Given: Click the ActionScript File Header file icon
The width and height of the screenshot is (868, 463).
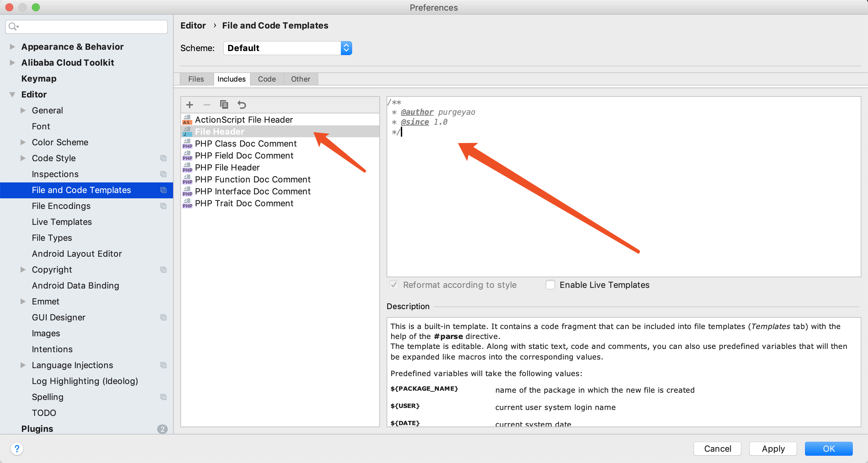Looking at the screenshot, I should [x=187, y=120].
